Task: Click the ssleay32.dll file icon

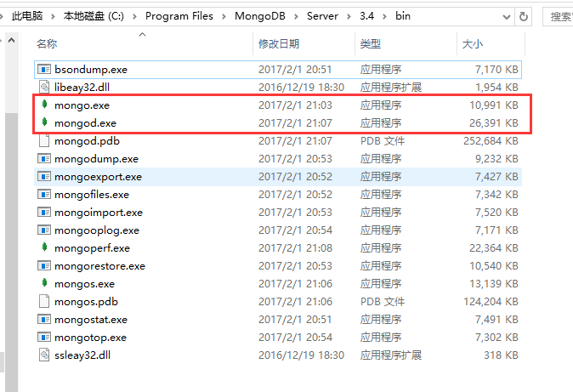Action: [44, 355]
